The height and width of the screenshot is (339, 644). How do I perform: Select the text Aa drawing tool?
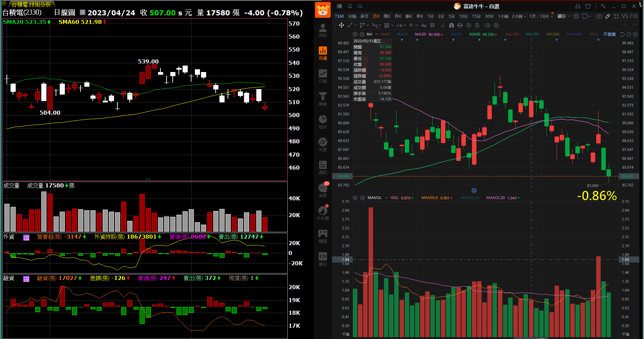point(424,25)
